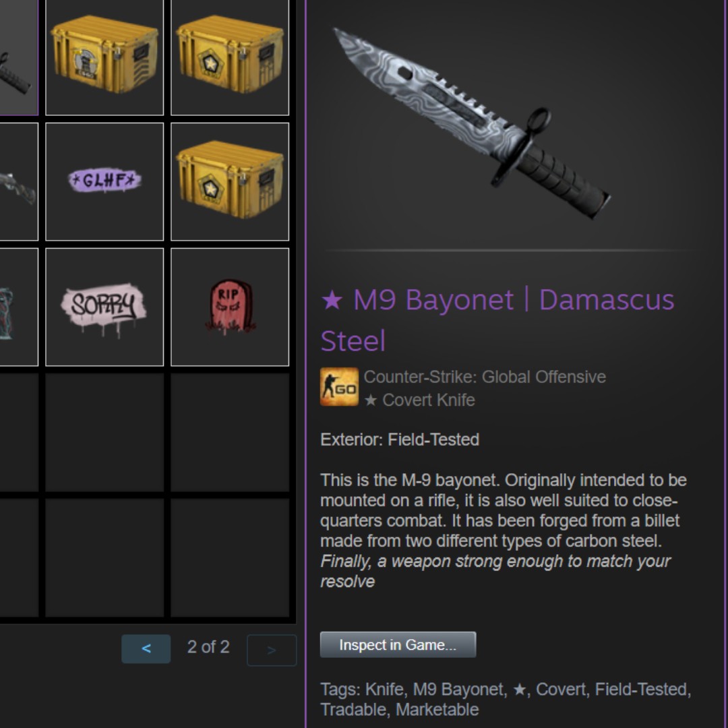The image size is (728, 728).
Task: Select the purple GLHF graffiti item
Action: point(104,181)
